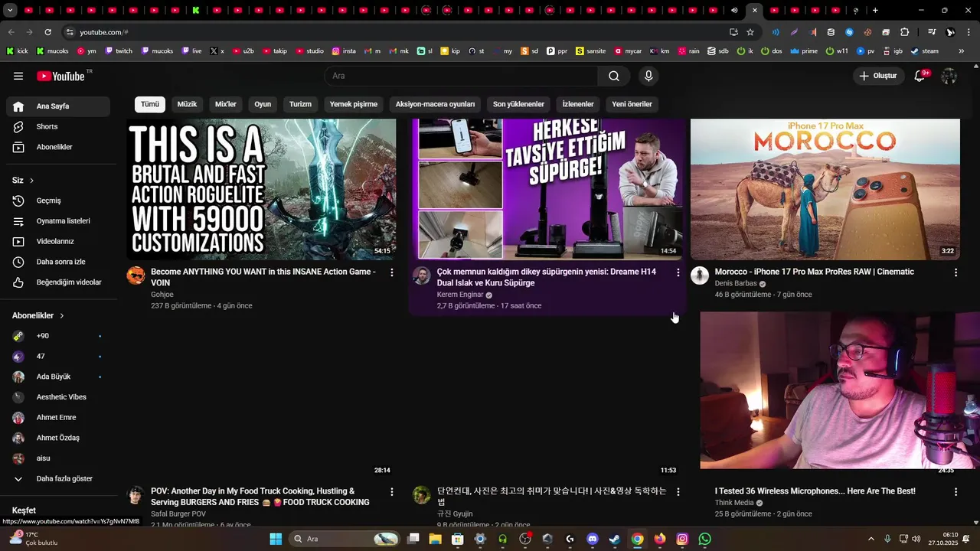Bookmark this page with the star icon
This screenshot has height=551, width=980.
tap(750, 32)
